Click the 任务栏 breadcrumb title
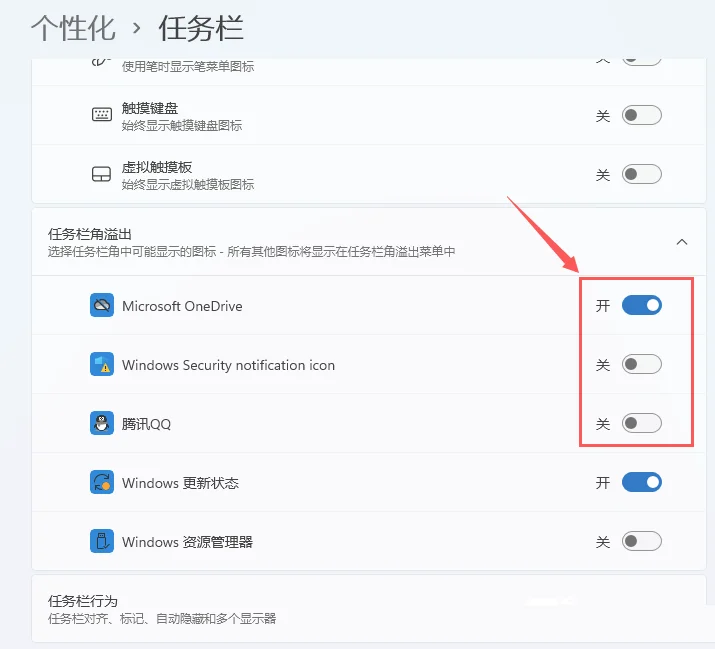 201,27
